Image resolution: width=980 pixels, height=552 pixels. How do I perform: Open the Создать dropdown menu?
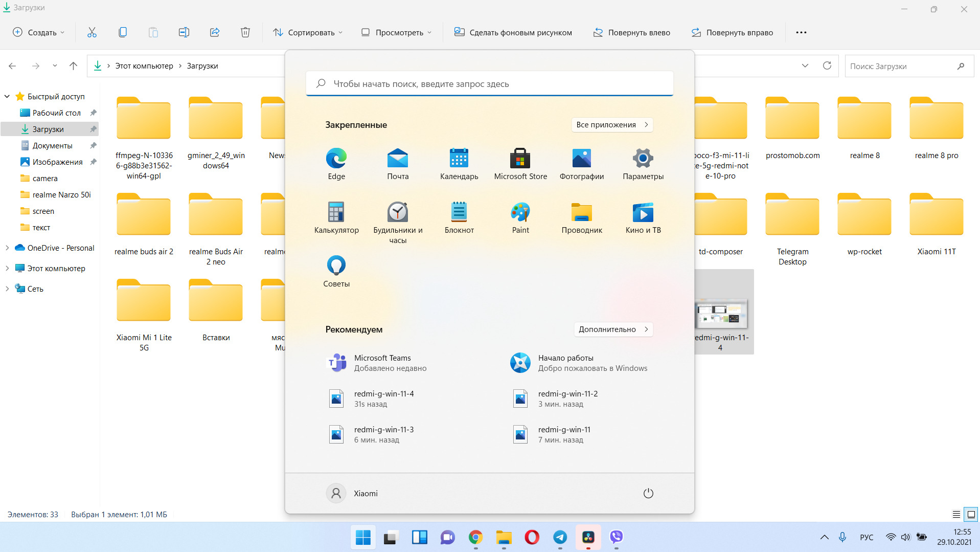tap(39, 32)
